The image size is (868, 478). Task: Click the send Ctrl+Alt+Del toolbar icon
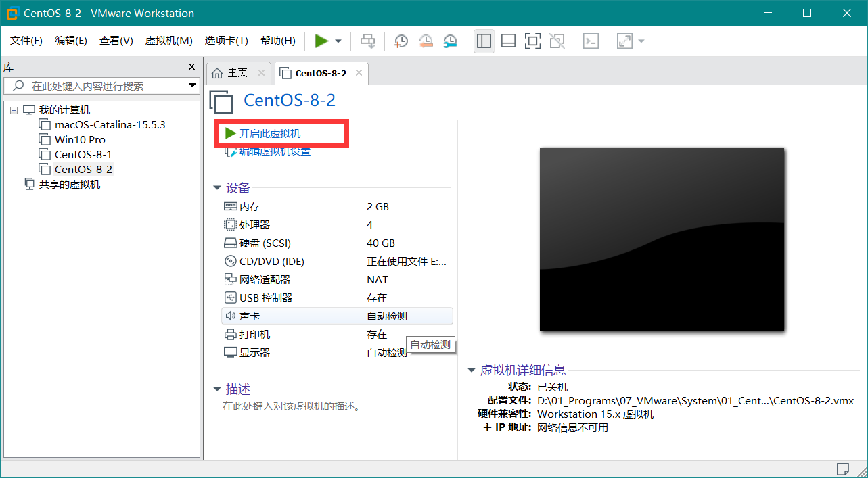367,41
